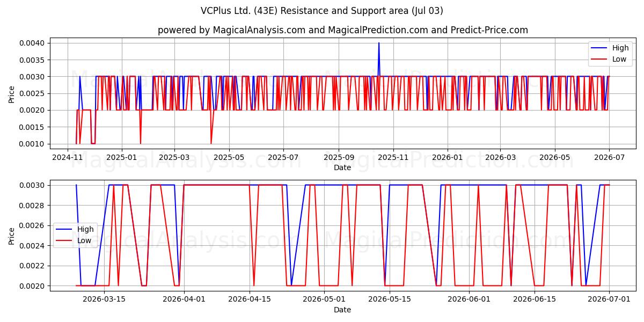Click the top chart y-axis value 0.0040

pyautogui.click(x=33, y=43)
